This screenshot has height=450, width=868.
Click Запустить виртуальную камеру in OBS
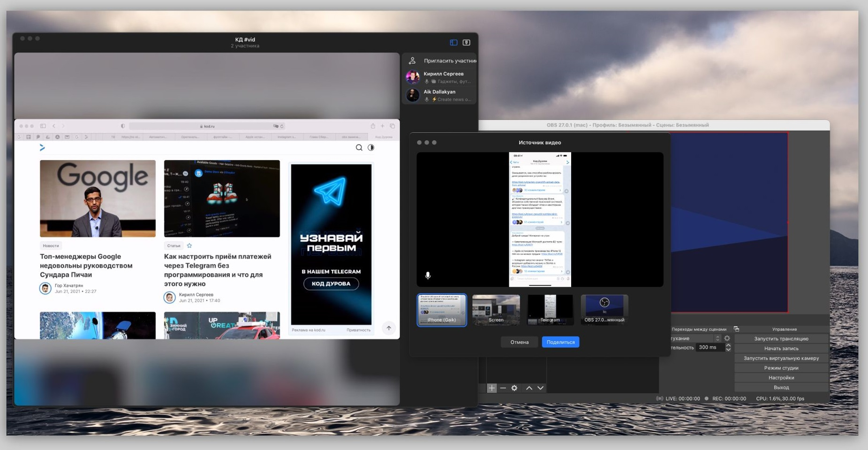(781, 358)
